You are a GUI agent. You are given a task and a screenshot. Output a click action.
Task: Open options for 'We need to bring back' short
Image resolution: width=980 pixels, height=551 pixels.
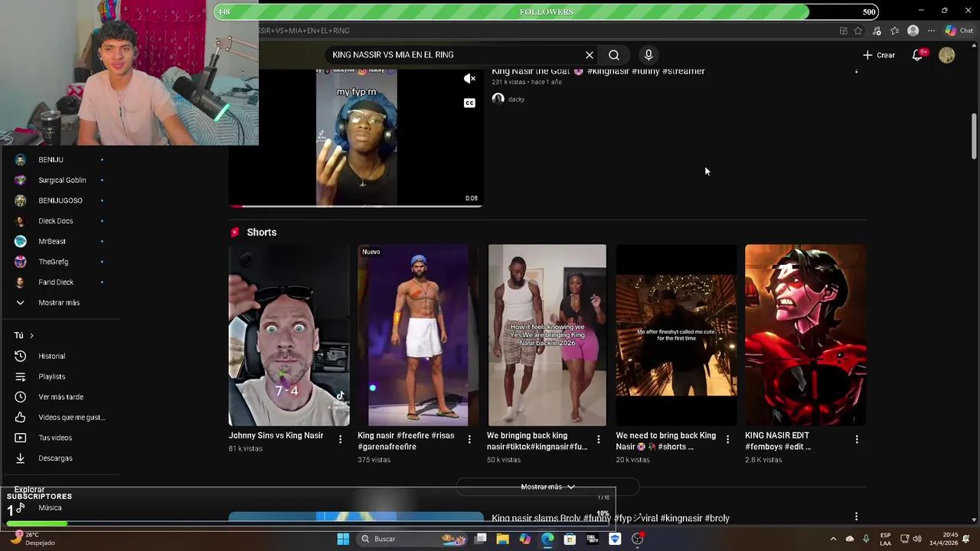pyautogui.click(x=727, y=439)
